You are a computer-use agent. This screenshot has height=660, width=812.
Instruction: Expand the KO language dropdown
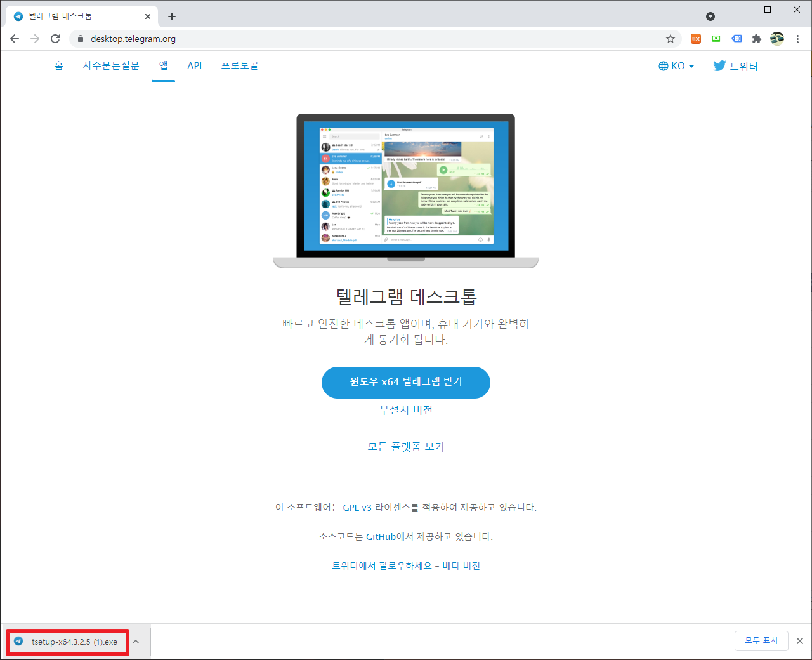[x=676, y=66]
